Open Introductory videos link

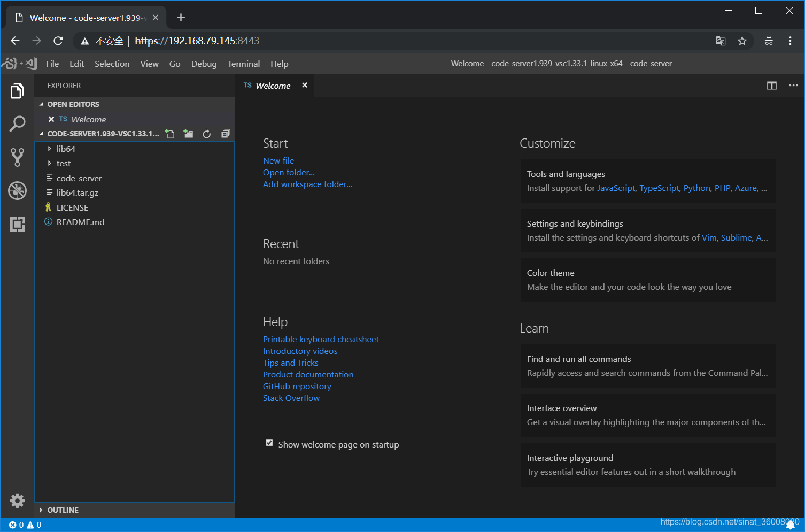[x=300, y=351]
